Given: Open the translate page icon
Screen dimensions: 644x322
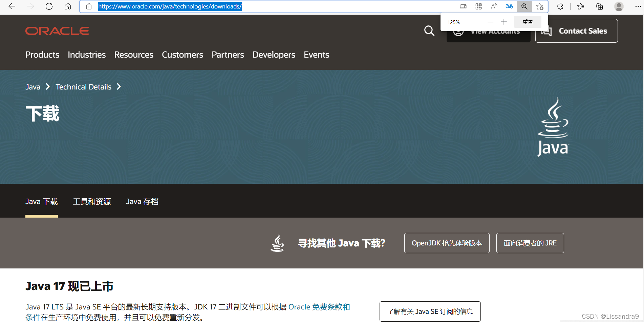Looking at the screenshot, I should [x=509, y=6].
